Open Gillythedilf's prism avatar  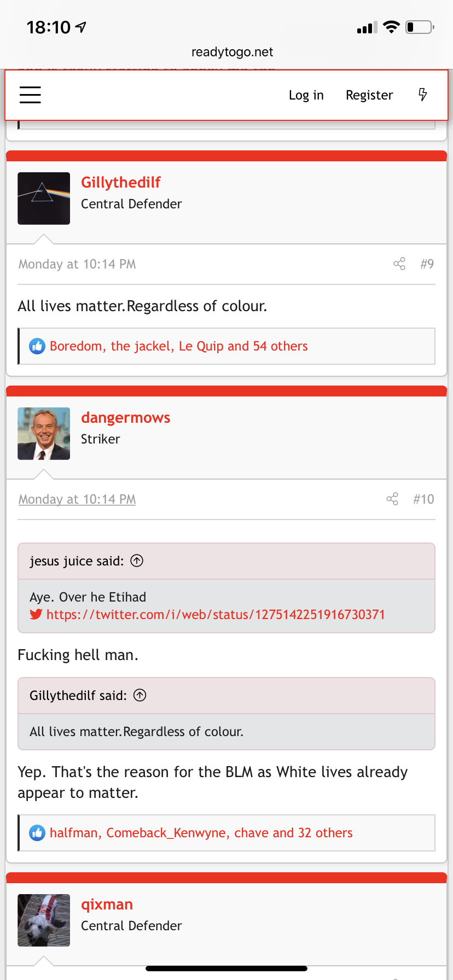pos(44,199)
